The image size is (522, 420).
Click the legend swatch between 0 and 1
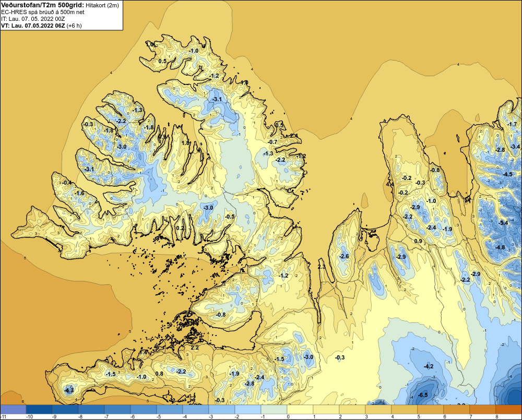point(300,410)
